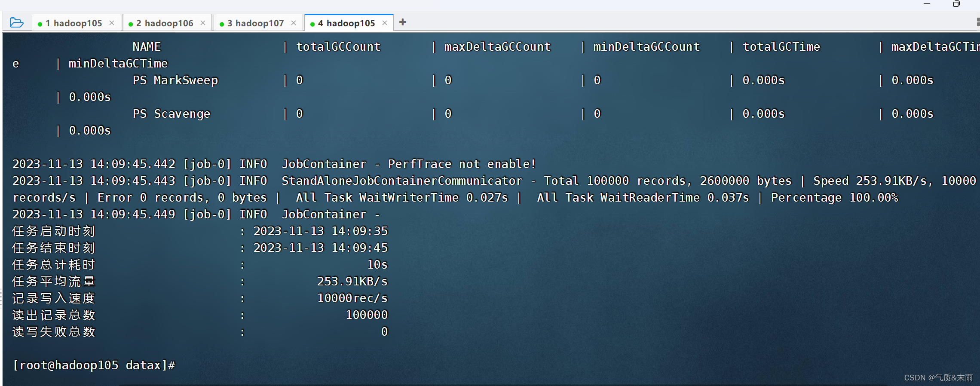Click the PS Scavenge row name
The width and height of the screenshot is (980, 386).
171,114
